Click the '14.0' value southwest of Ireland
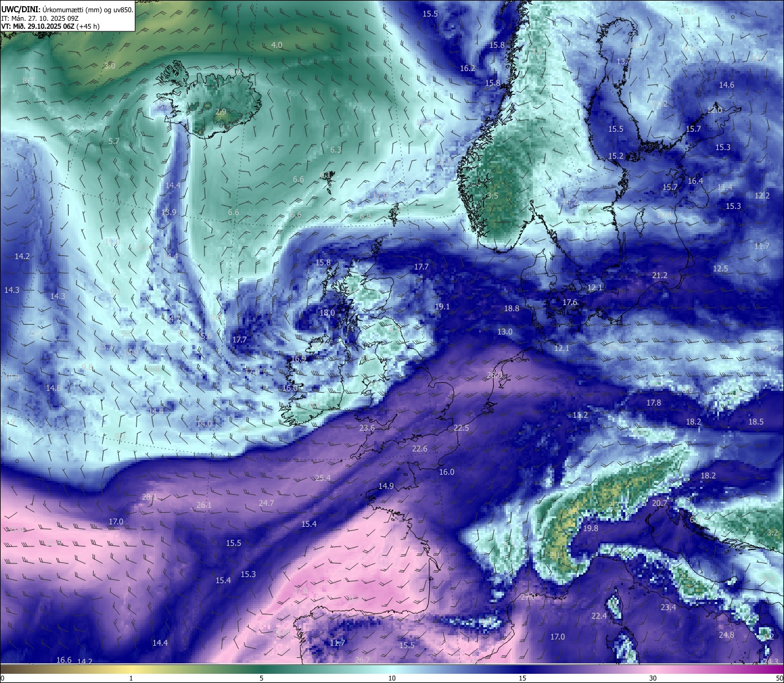 [x=203, y=424]
